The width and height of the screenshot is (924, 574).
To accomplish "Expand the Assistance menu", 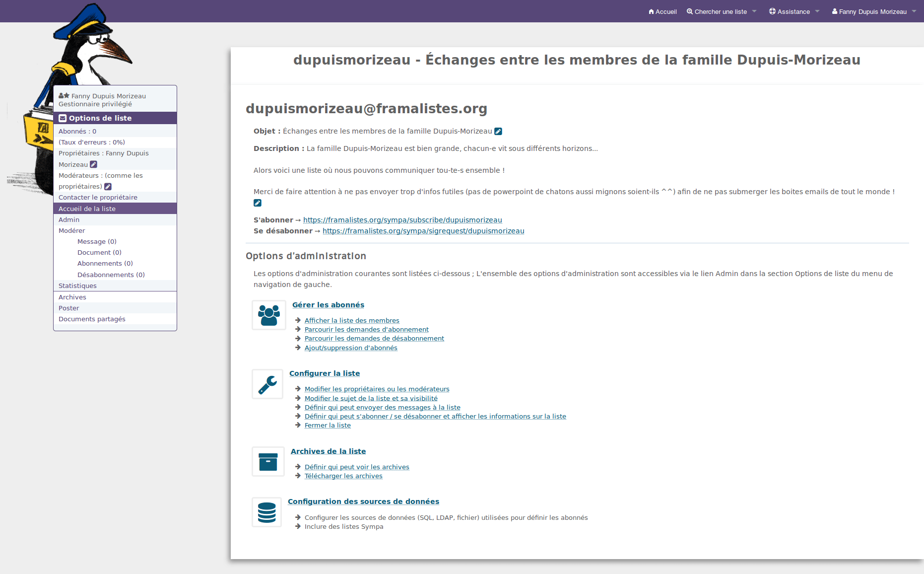I will pos(793,12).
